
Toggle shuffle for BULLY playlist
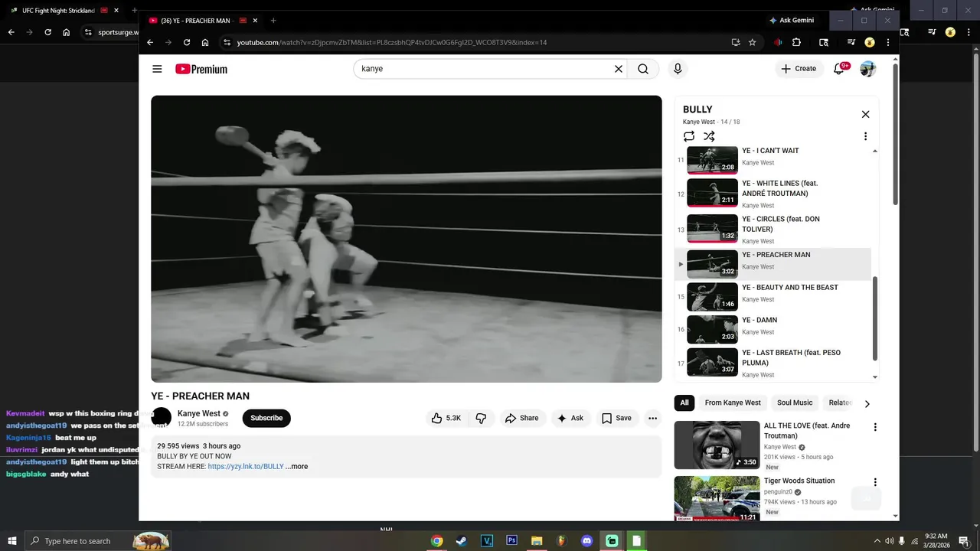[x=709, y=136]
